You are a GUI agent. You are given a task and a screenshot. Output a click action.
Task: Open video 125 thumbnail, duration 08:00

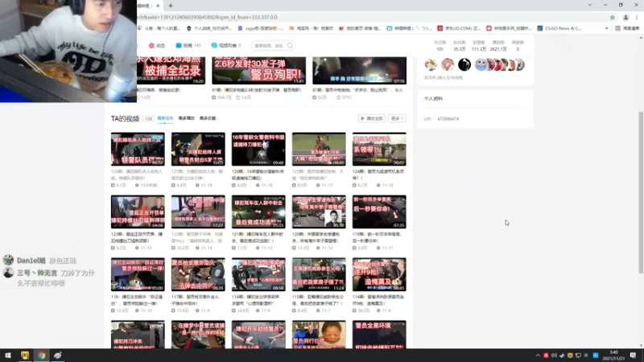pyautogui.click(x=319, y=149)
